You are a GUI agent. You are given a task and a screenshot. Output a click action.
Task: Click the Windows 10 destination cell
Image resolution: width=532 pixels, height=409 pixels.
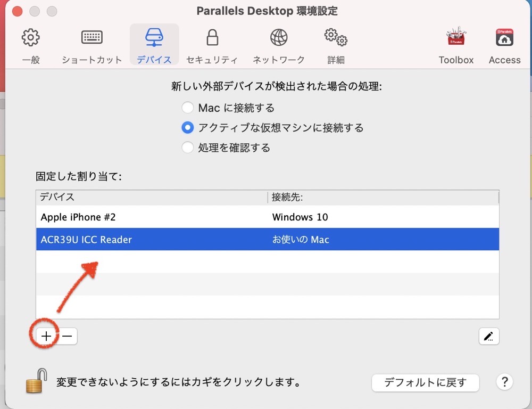coord(300,217)
